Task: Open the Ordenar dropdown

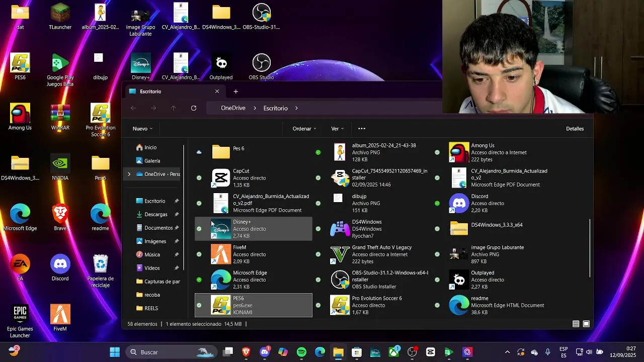Action: (304, 129)
